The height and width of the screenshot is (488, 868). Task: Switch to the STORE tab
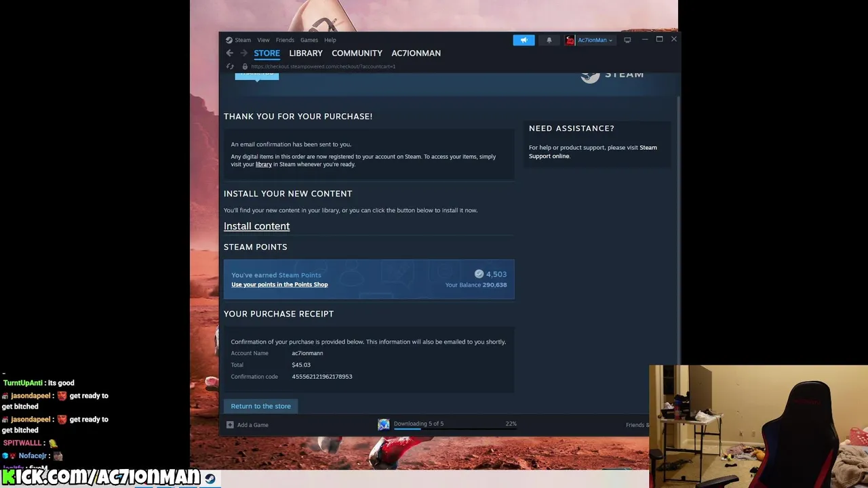[267, 53]
